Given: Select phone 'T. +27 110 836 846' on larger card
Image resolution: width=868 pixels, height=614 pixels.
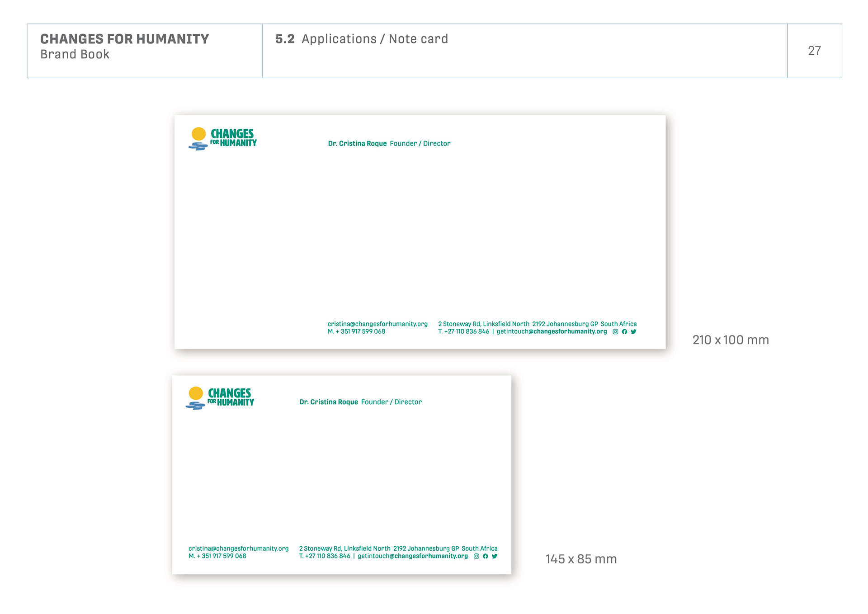Looking at the screenshot, I should [464, 332].
